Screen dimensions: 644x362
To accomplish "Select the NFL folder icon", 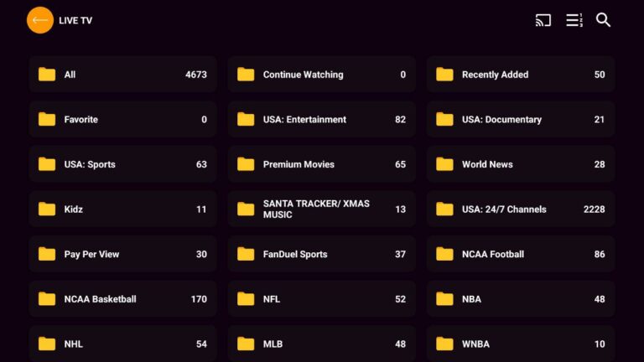I will [246, 299].
